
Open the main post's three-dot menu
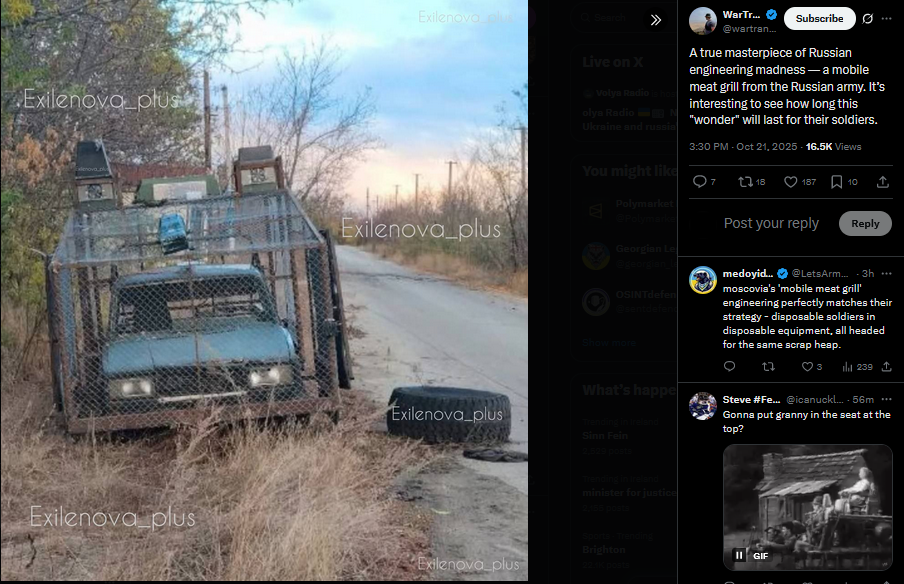(887, 18)
